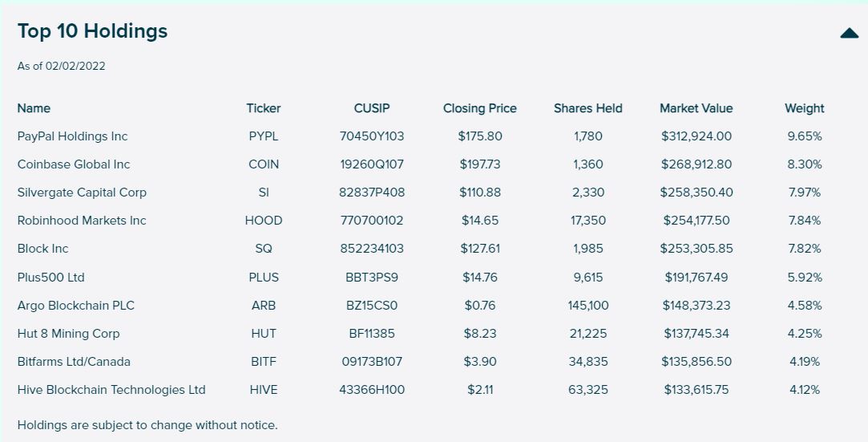Click Silvergate Capital Corp name
The image size is (868, 442).
pos(82,193)
